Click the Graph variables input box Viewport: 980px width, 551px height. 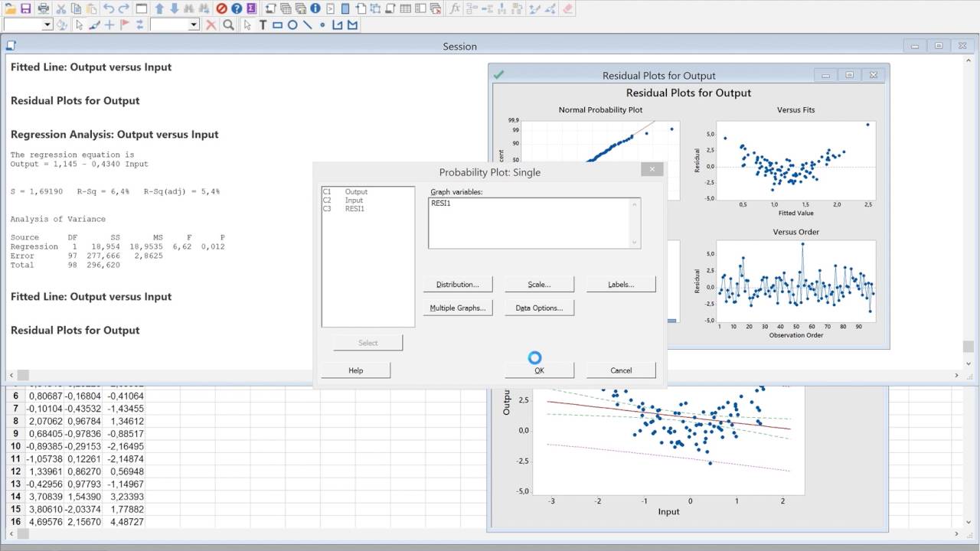coord(534,223)
